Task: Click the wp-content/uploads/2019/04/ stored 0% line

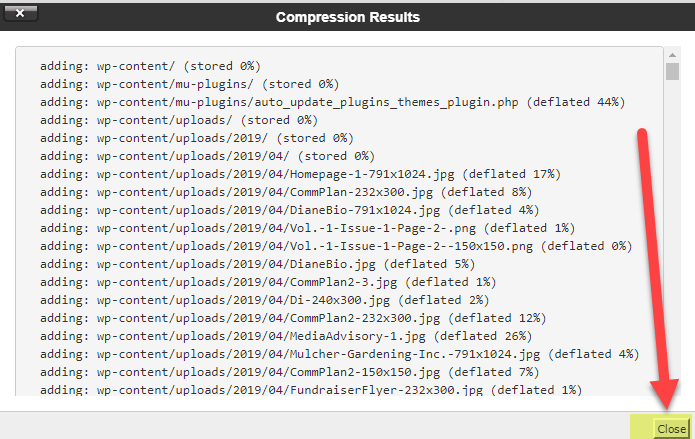Action: click(x=207, y=156)
